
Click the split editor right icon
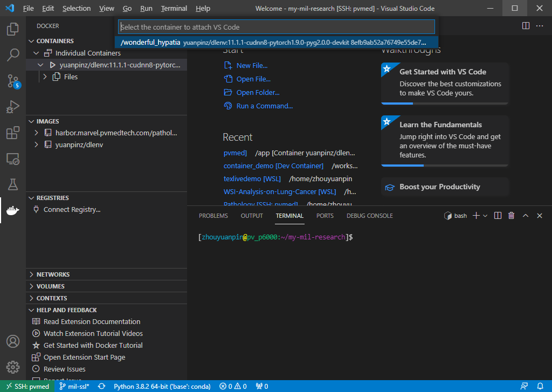[x=526, y=26]
